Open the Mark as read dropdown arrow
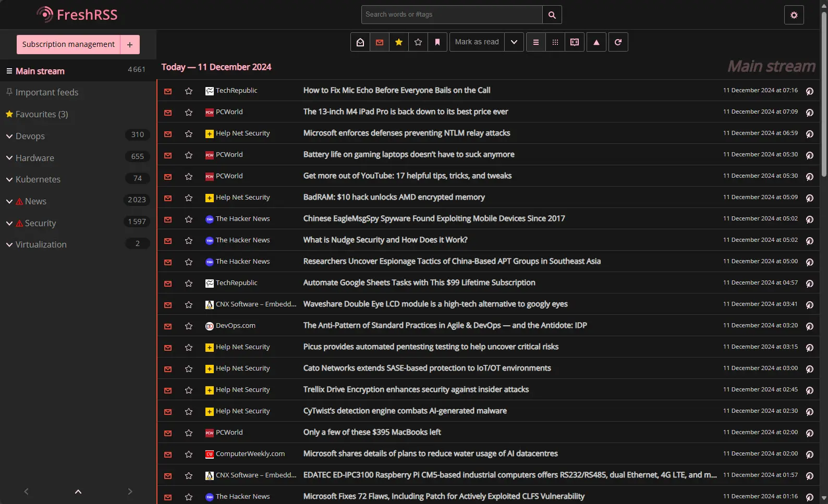 click(514, 42)
